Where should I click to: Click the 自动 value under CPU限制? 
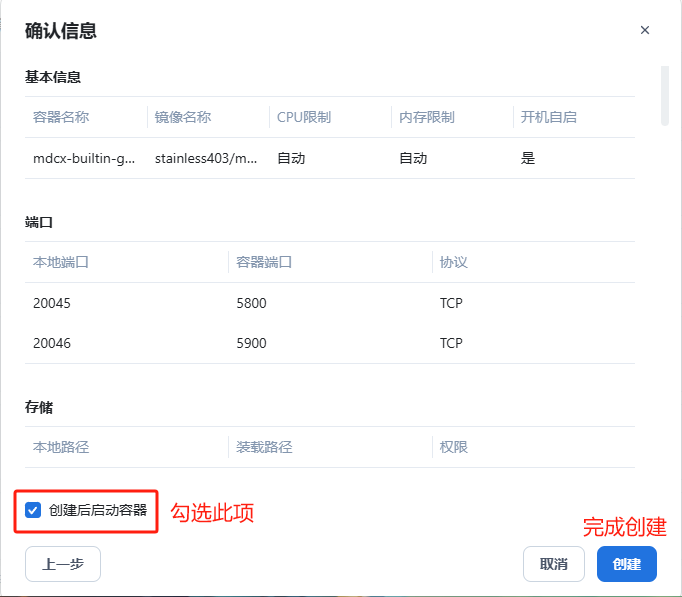[x=291, y=158]
